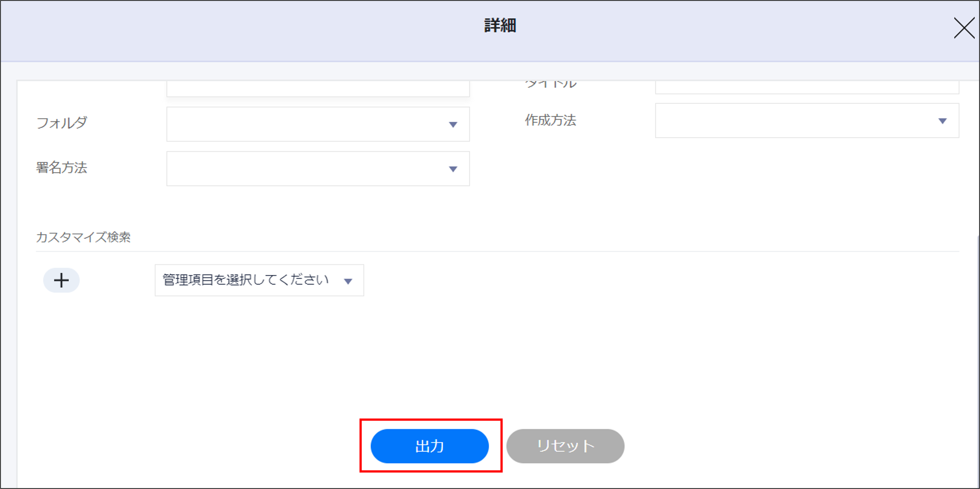Image resolution: width=980 pixels, height=489 pixels.
Task: Click the arrow icon of the 作成方法 dropdown
Action: click(x=942, y=121)
